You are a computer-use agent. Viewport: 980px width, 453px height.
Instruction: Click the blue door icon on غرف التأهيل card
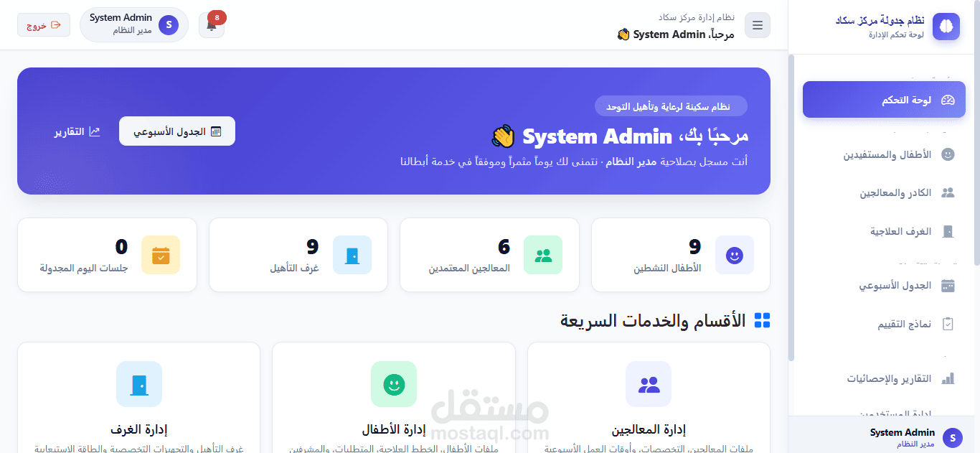[352, 255]
